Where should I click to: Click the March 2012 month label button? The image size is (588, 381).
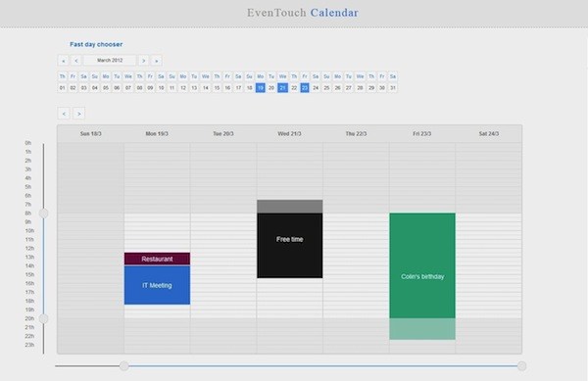110,61
